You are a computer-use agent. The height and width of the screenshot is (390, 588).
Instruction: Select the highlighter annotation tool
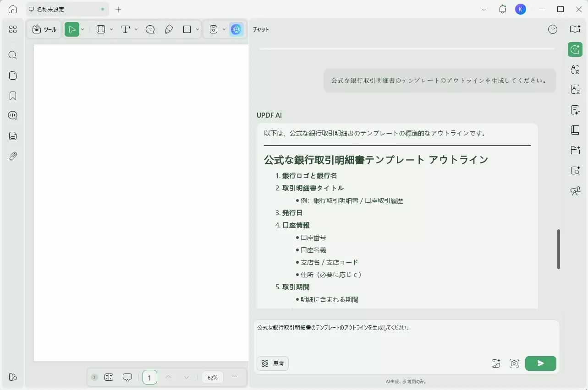click(x=169, y=29)
